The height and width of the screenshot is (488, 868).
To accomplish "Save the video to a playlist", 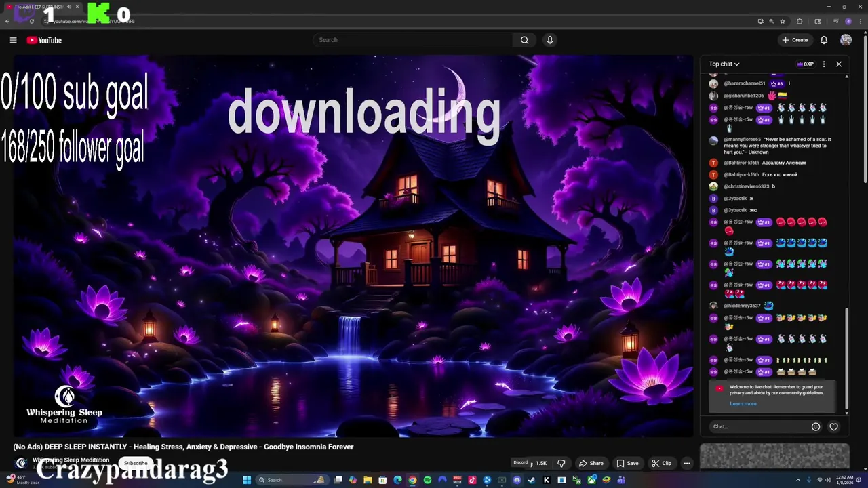I will tap(627, 463).
